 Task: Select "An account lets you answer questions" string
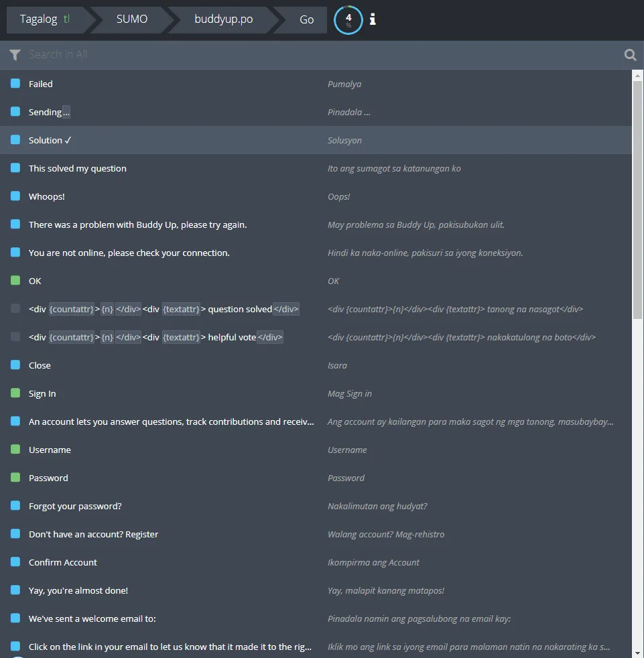[x=172, y=421]
